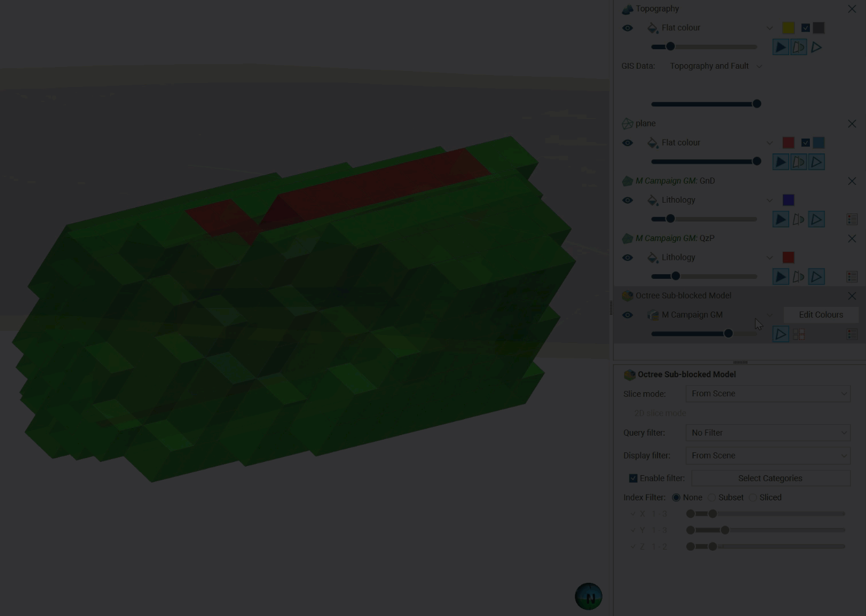This screenshot has height=616, width=866.
Task: Click the slice-along icon in the Topography row
Action: 798,47
